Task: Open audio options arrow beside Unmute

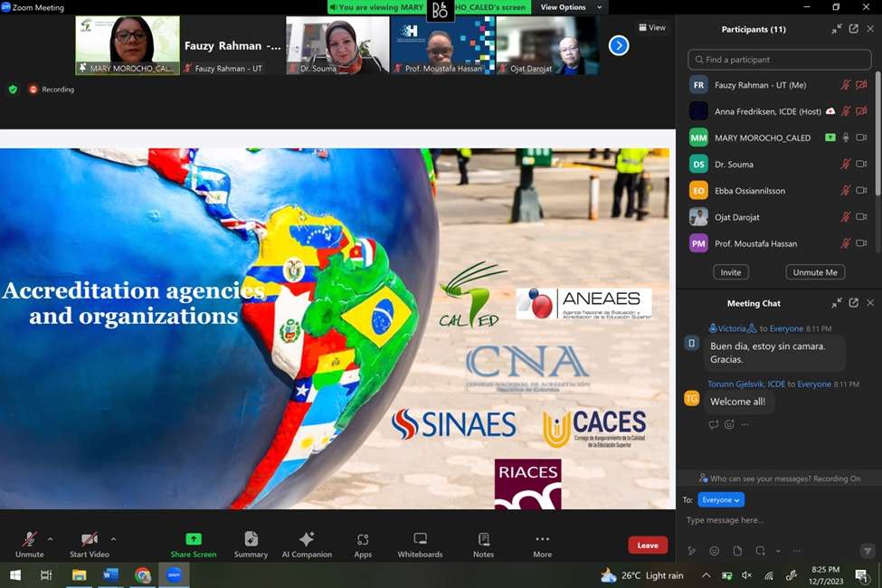Action: click(x=50, y=539)
